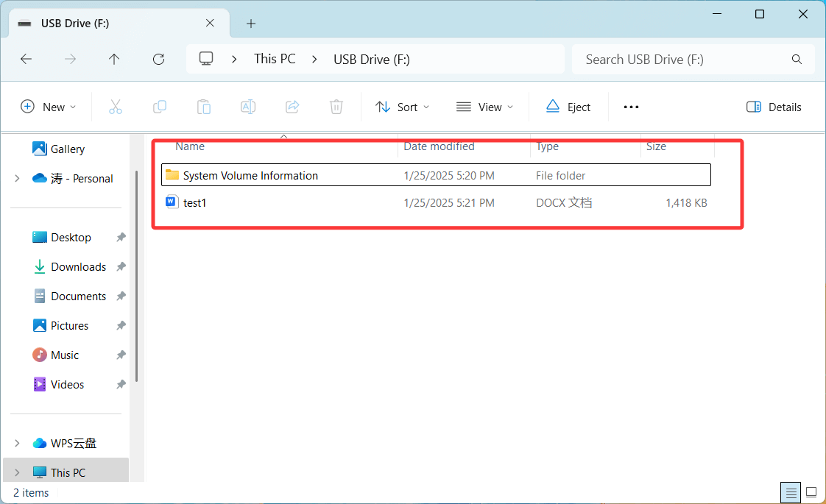Open a new tab
Viewport: 826px width, 504px height.
click(251, 24)
